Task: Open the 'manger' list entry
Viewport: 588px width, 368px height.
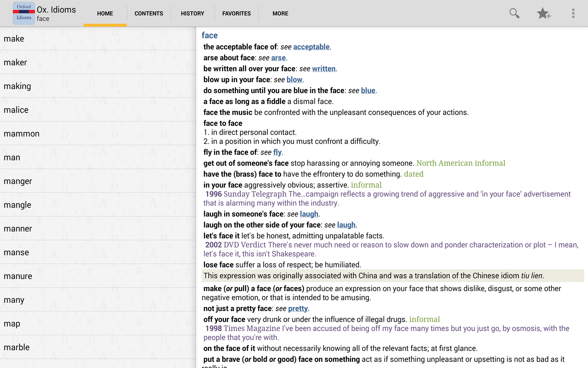Action: pyautogui.click(x=18, y=181)
